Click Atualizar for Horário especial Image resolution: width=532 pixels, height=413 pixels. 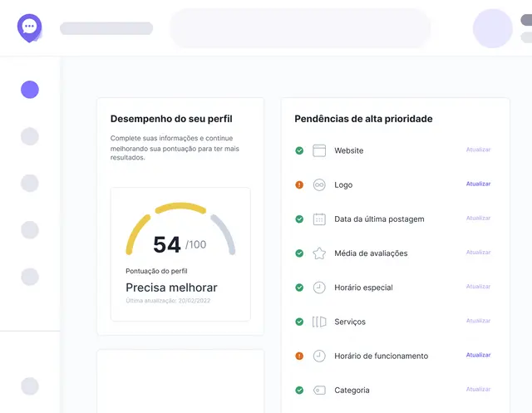tap(479, 287)
